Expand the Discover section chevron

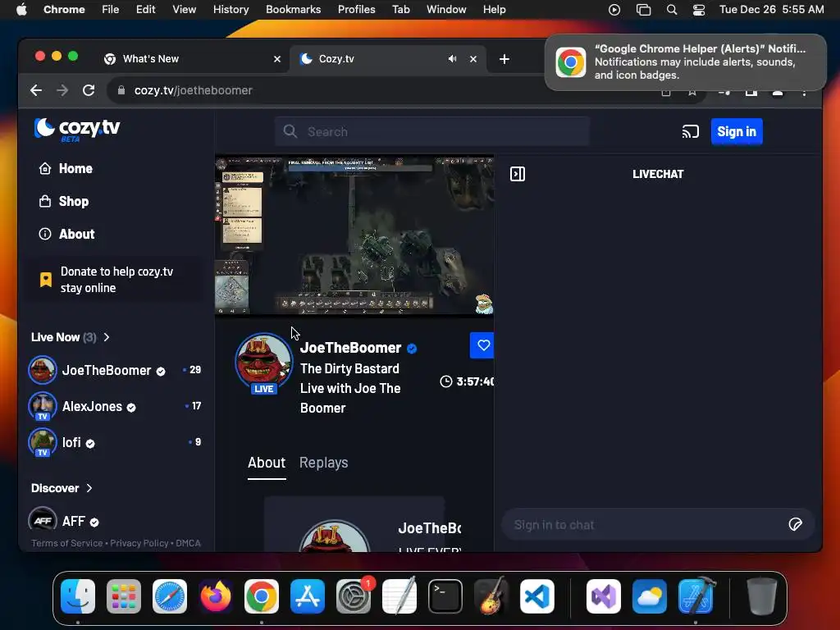[x=89, y=488]
